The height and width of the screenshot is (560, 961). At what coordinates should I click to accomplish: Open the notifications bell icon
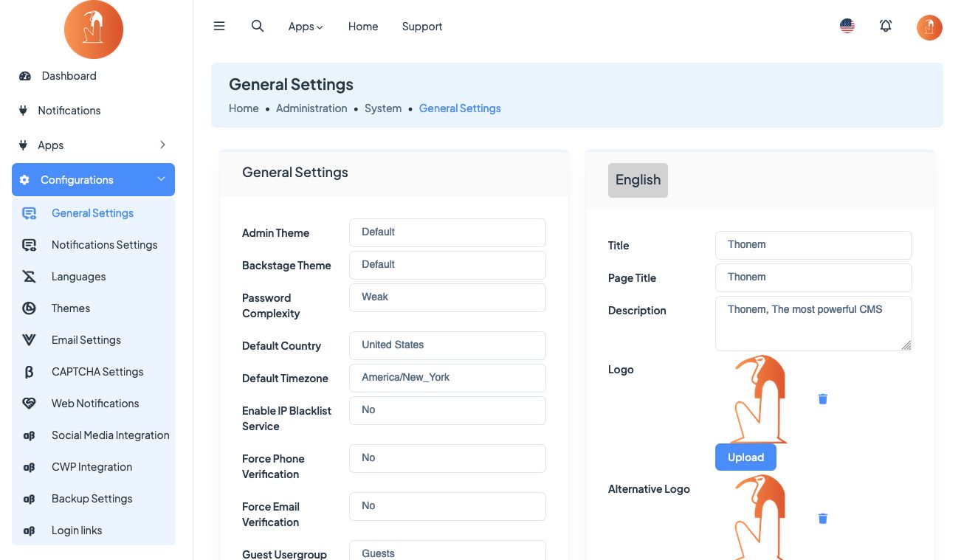886,27
